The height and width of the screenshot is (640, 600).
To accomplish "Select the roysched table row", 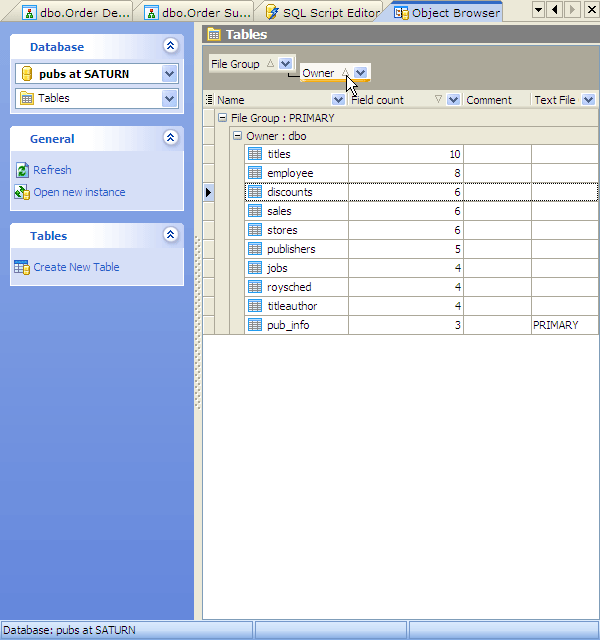I will coord(421,287).
